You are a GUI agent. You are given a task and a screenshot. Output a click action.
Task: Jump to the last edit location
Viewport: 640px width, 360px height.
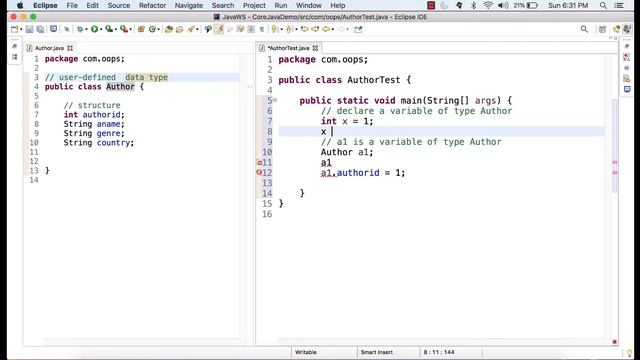(x=304, y=29)
